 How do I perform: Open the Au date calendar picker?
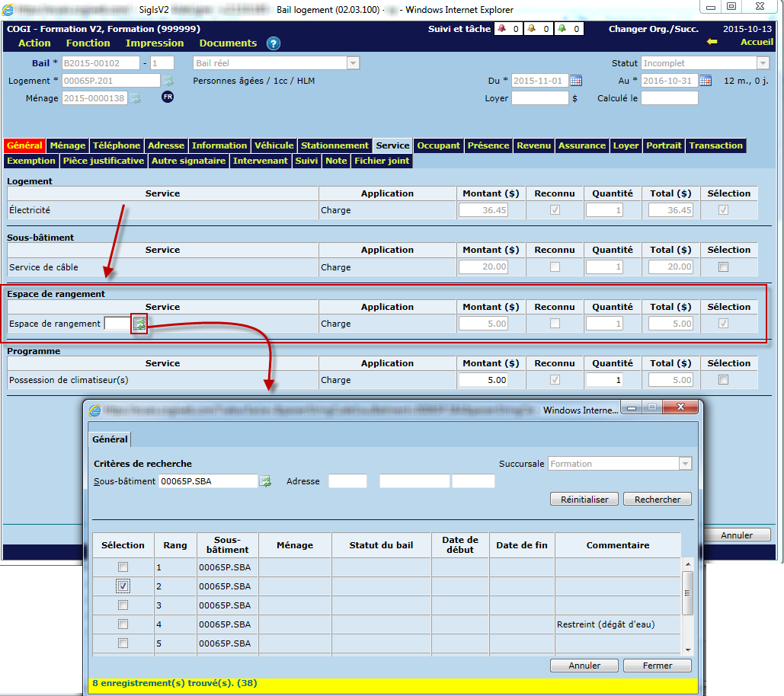pyautogui.click(x=706, y=81)
